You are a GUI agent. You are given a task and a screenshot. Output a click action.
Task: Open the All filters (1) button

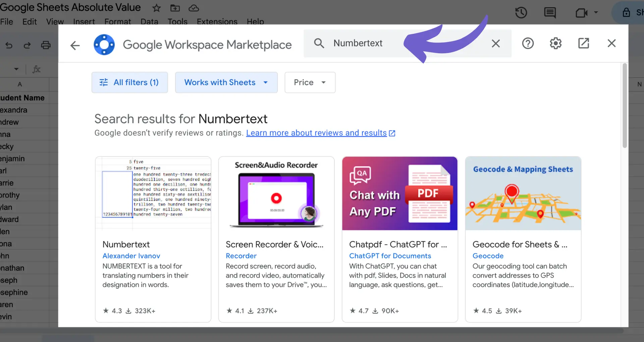coord(130,82)
